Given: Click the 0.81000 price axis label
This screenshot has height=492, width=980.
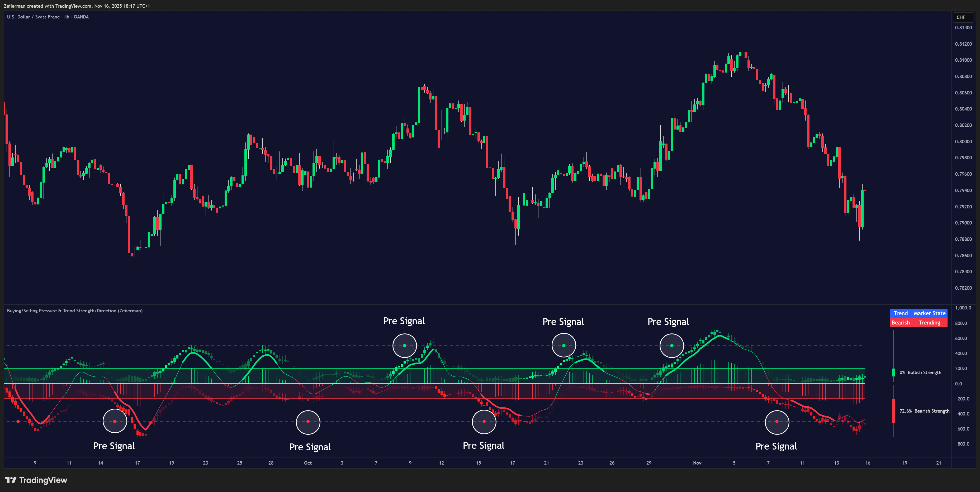Looking at the screenshot, I should pos(963,60).
